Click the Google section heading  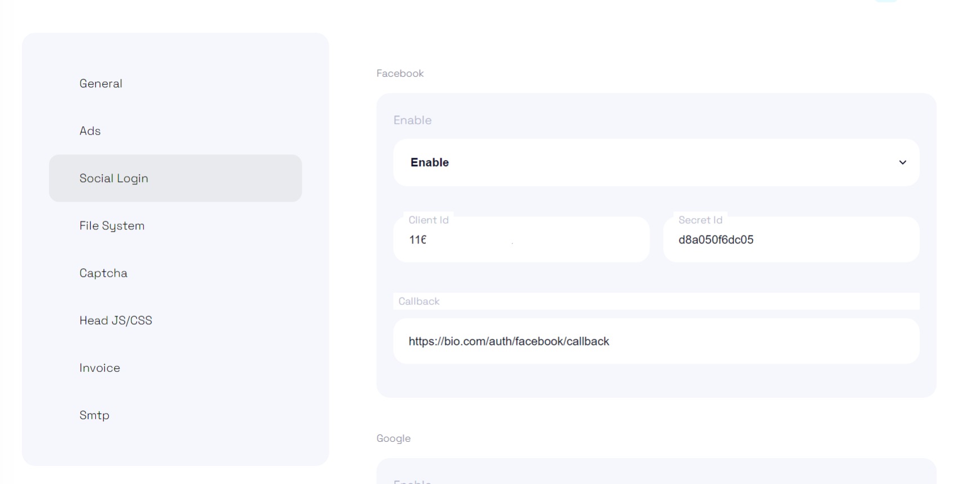pos(393,438)
